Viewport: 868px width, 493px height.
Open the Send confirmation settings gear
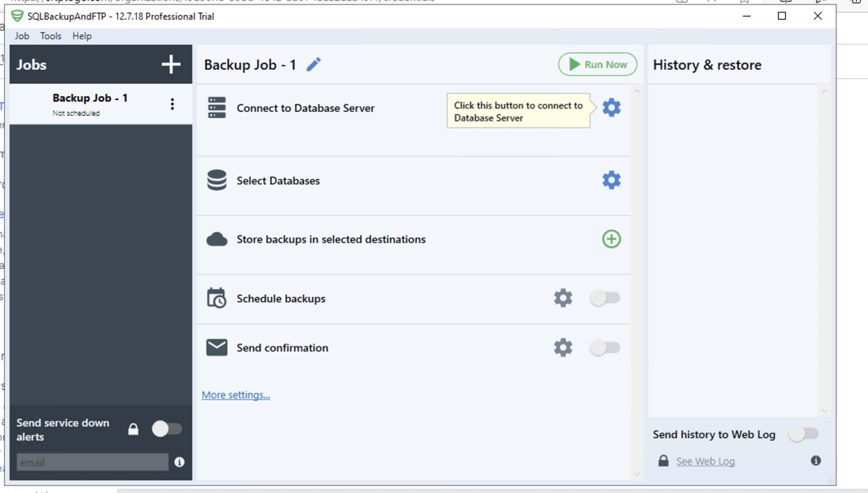click(563, 347)
